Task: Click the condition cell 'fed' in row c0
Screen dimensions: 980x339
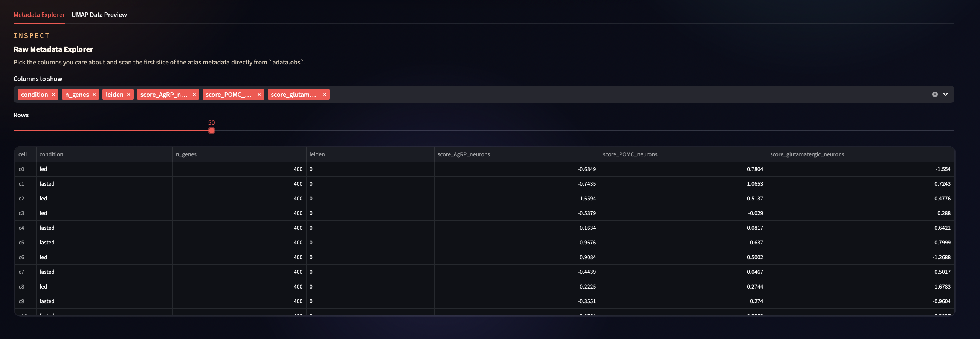Action: [104, 169]
